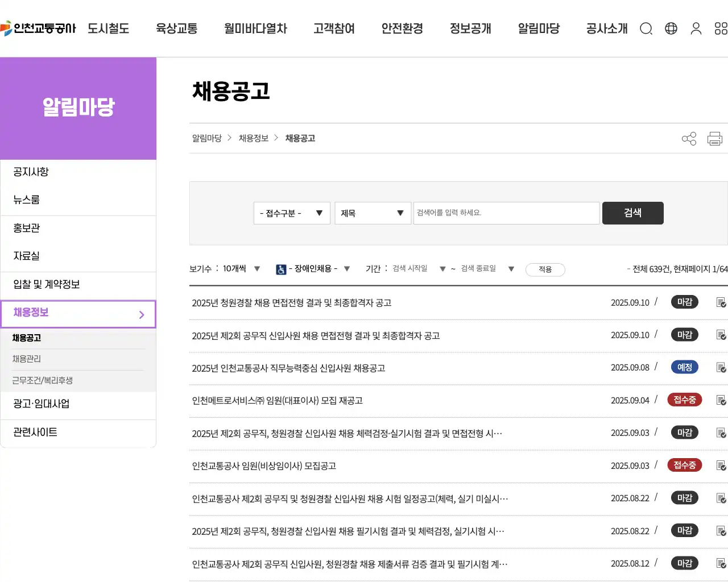Open the all-menu grid icon
This screenshot has height=582, width=728.
click(x=721, y=28)
